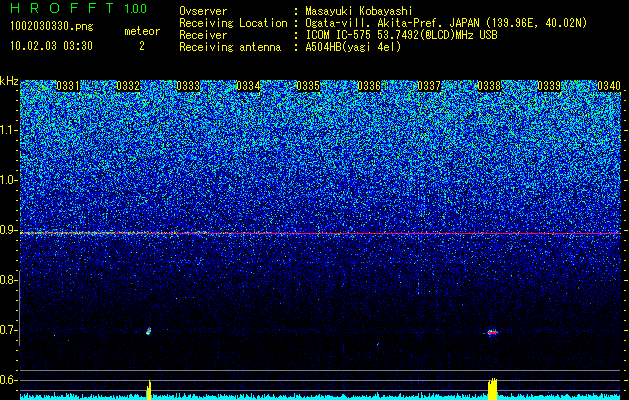
Task: Click the Receiver ICOM IC-575 text
Action: 401,35
